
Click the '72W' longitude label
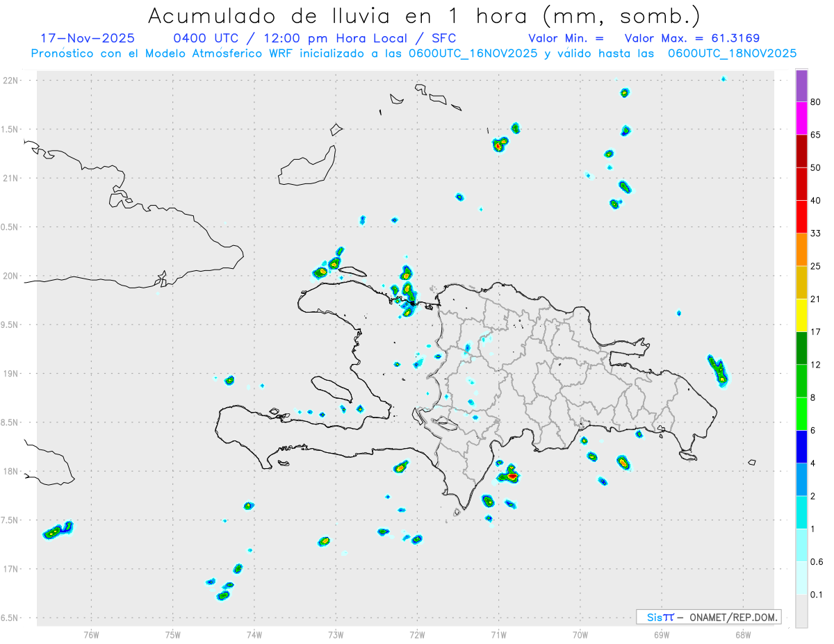417,634
